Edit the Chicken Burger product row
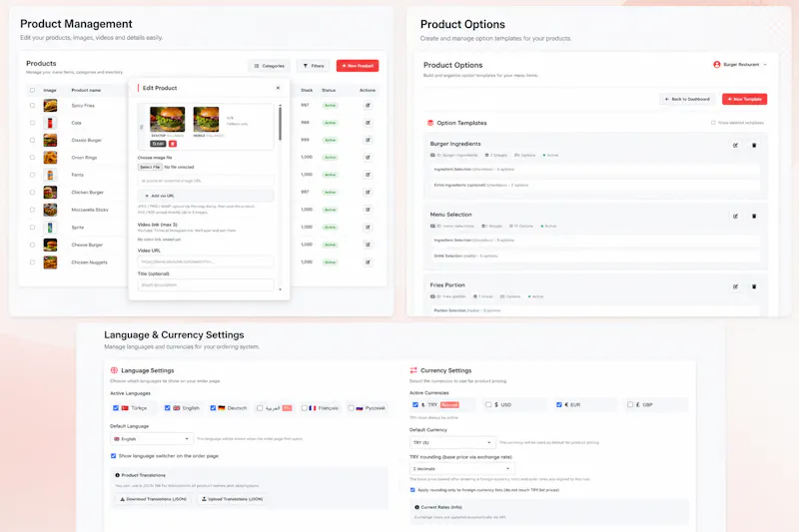The width and height of the screenshot is (799, 532). [x=368, y=193]
